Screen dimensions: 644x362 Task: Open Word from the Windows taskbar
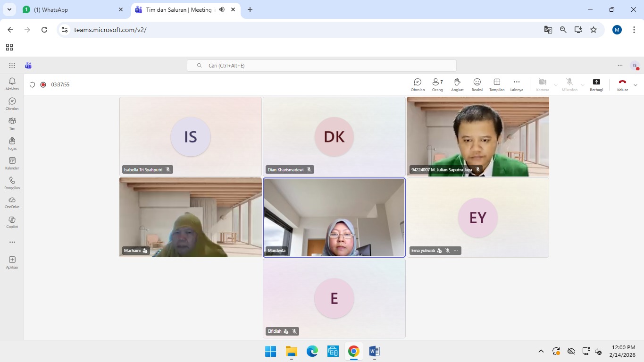tap(374, 351)
